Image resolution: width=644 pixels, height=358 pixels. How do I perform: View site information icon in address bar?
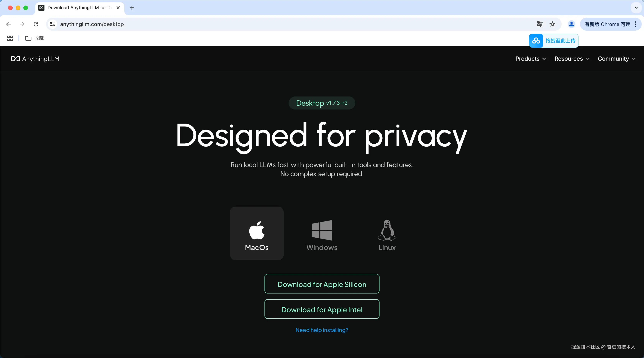pyautogui.click(x=53, y=24)
